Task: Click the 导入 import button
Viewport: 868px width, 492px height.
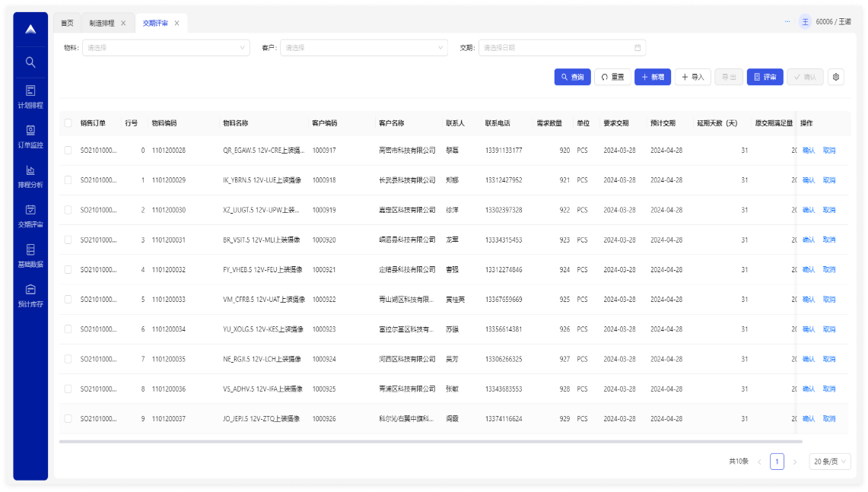Action: 692,77
